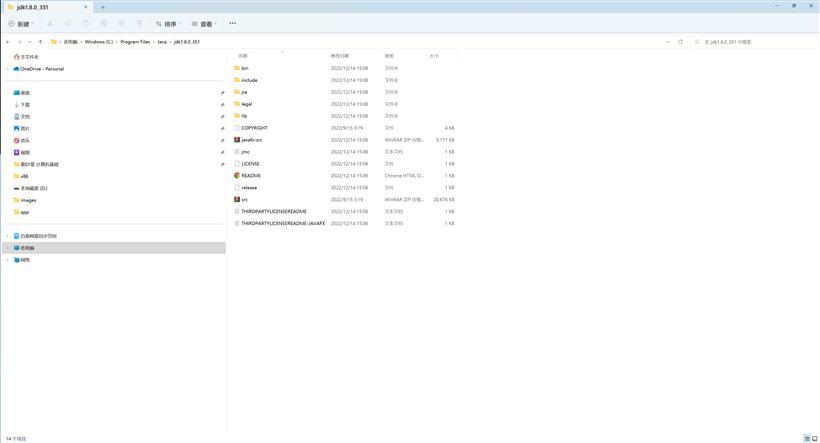Viewport: 820px width, 443px height.
Task: Open address bar history dropdown chevron
Action: pos(668,42)
